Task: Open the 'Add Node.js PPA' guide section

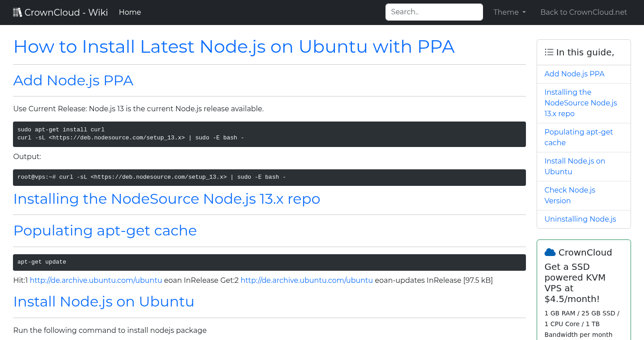Action: tap(574, 74)
